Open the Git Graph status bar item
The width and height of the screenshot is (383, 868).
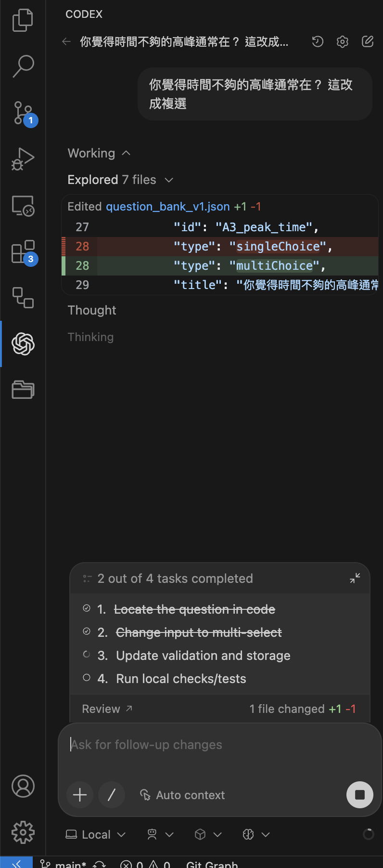click(x=212, y=864)
